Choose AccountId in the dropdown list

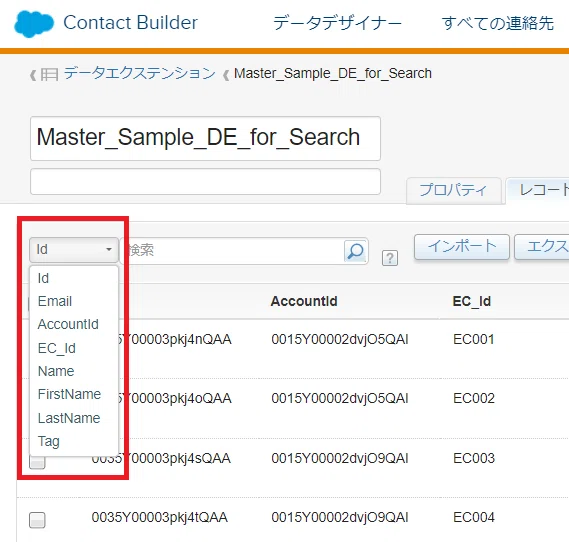[68, 324]
